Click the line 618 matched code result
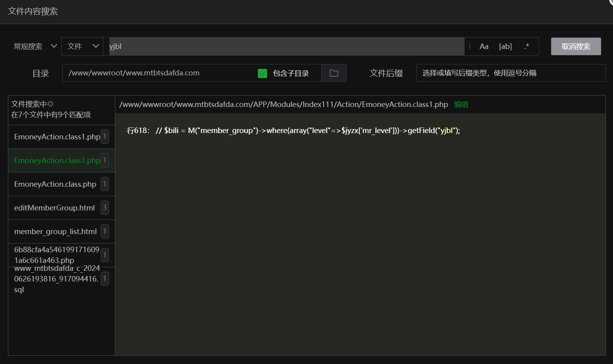Screen dimensions: 613x364 pos(293,131)
